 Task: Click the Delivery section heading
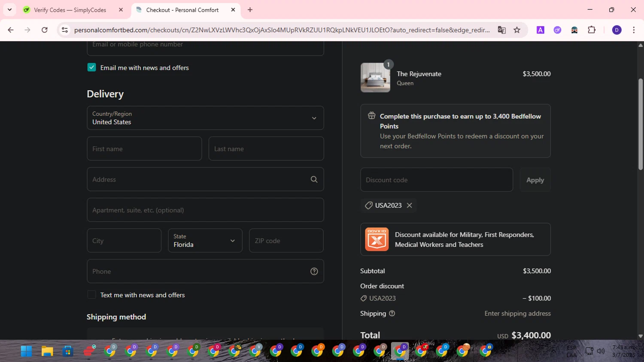coord(105,94)
